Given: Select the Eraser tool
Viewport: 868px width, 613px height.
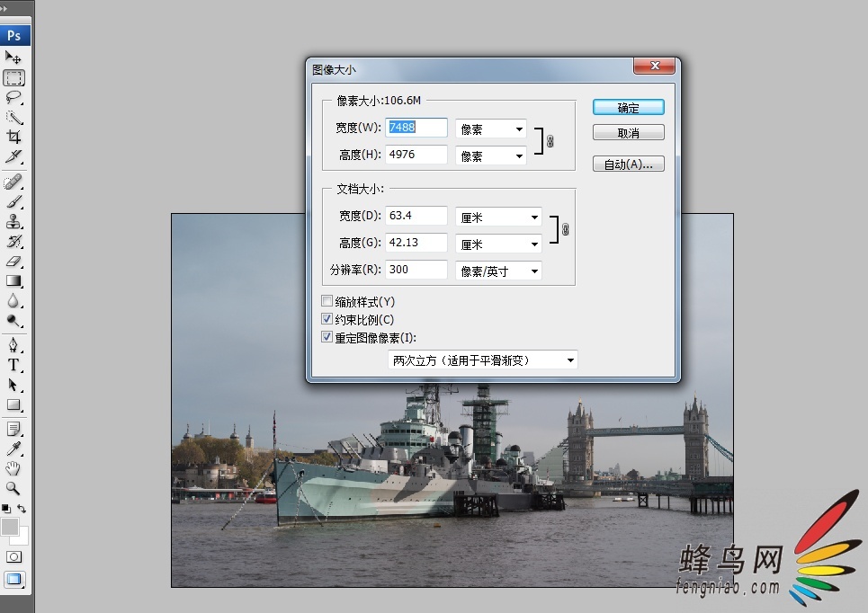Looking at the screenshot, I should pos(13,262).
